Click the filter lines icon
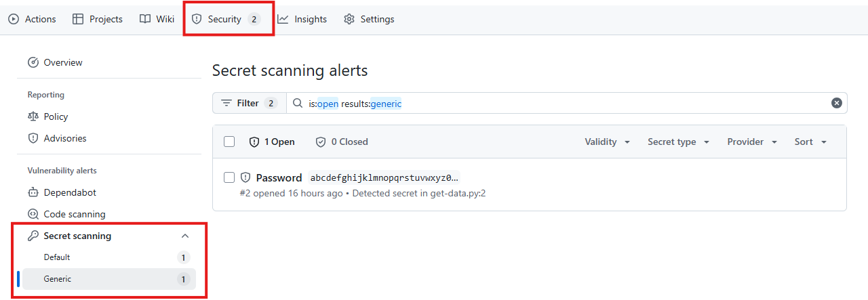The width and height of the screenshot is (868, 300). 226,103
